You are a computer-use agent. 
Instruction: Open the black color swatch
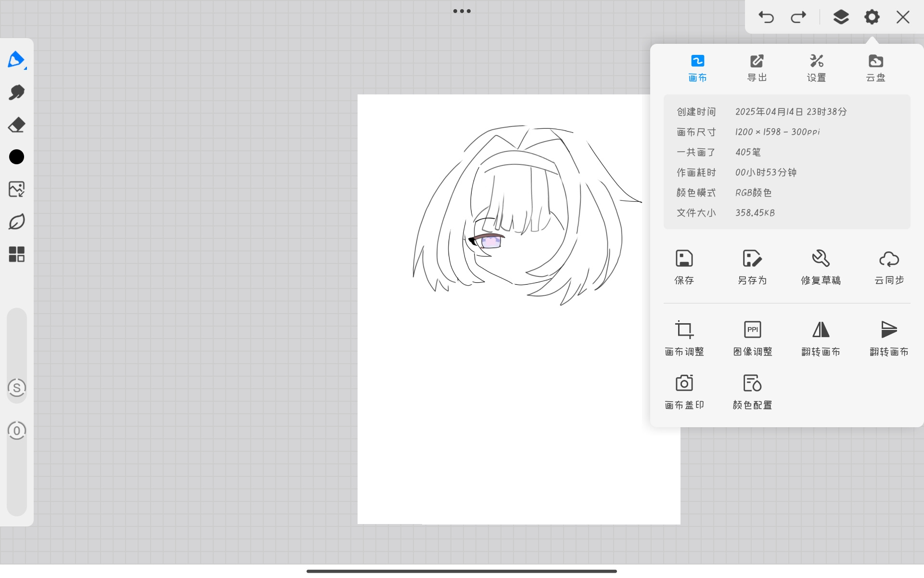16,157
